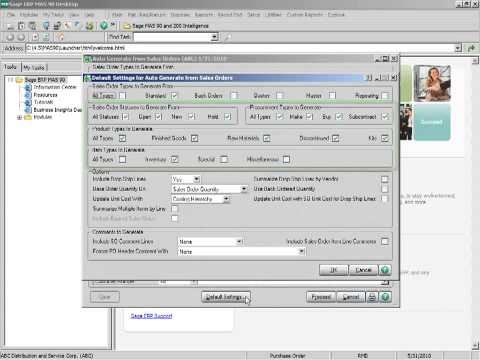The width and height of the screenshot is (480, 360).
Task: Click the printer icon in Auto Generate window
Action: click(x=371, y=297)
